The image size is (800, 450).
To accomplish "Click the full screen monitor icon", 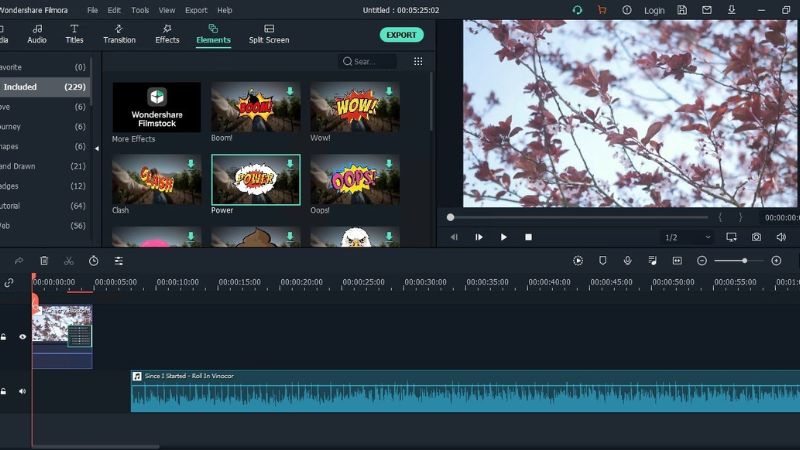I will (732, 237).
